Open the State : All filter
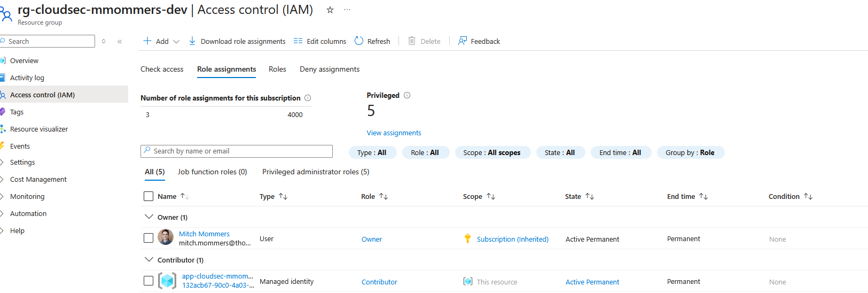 [x=560, y=152]
